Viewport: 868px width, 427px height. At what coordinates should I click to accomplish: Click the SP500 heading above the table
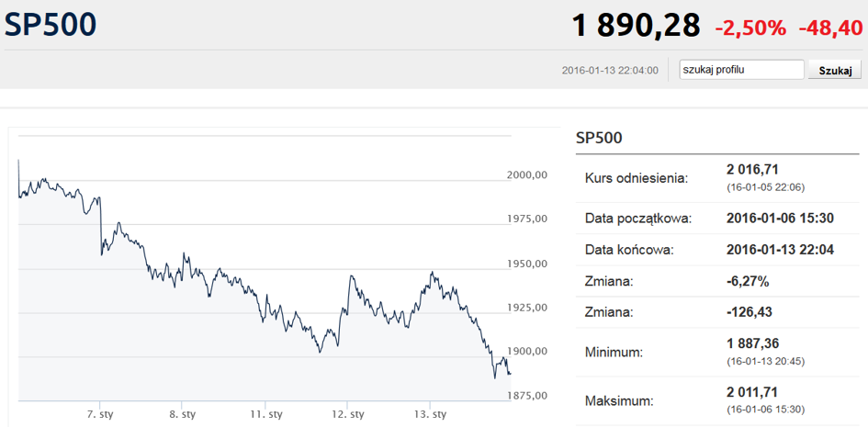click(599, 139)
